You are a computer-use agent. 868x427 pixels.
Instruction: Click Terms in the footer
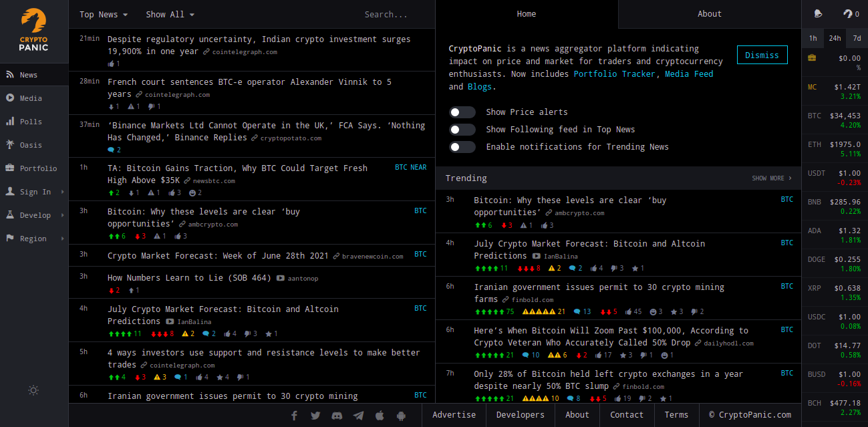[676, 415]
